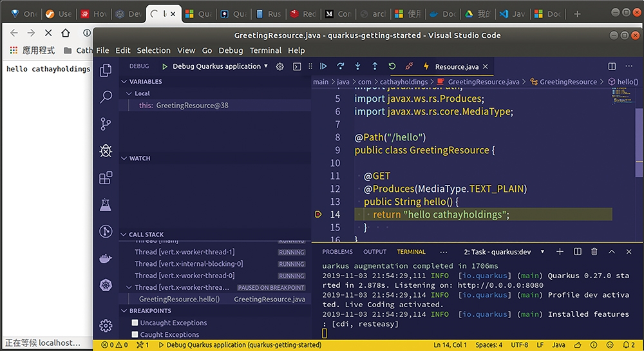Open the Debug view bug icon
The width and height of the screenshot is (644, 351).
coord(106,151)
